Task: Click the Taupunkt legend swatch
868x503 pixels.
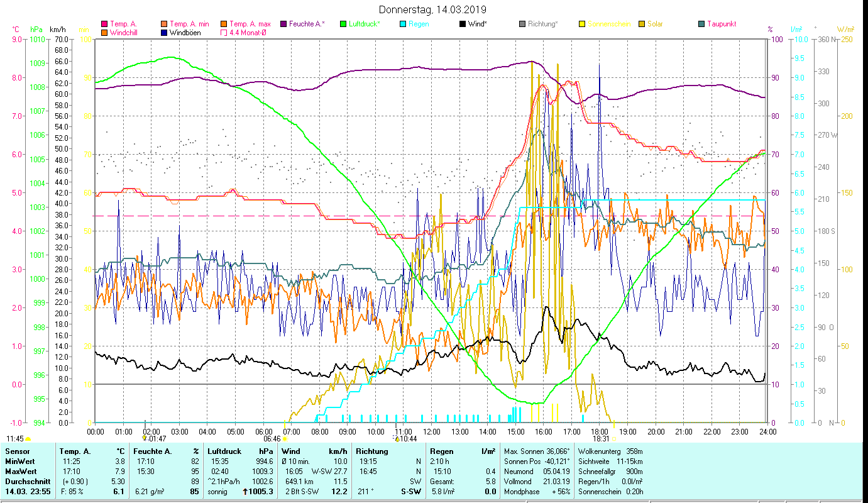Action: [702, 24]
